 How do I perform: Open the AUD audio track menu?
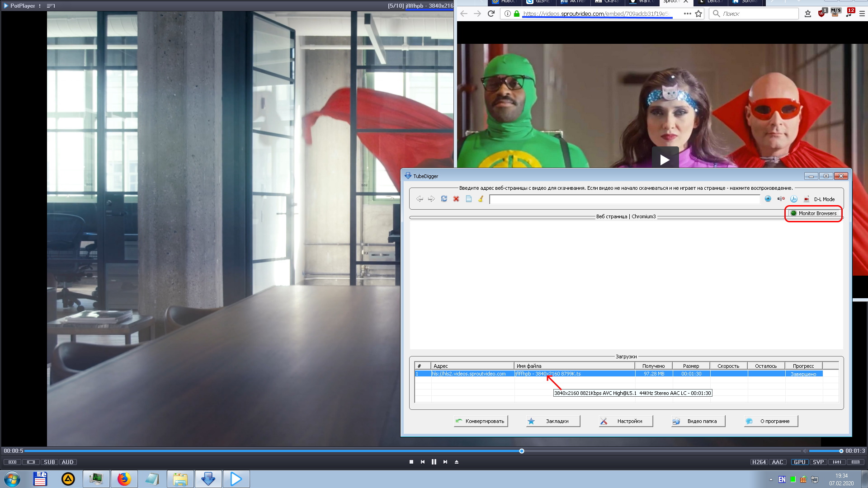click(x=67, y=462)
